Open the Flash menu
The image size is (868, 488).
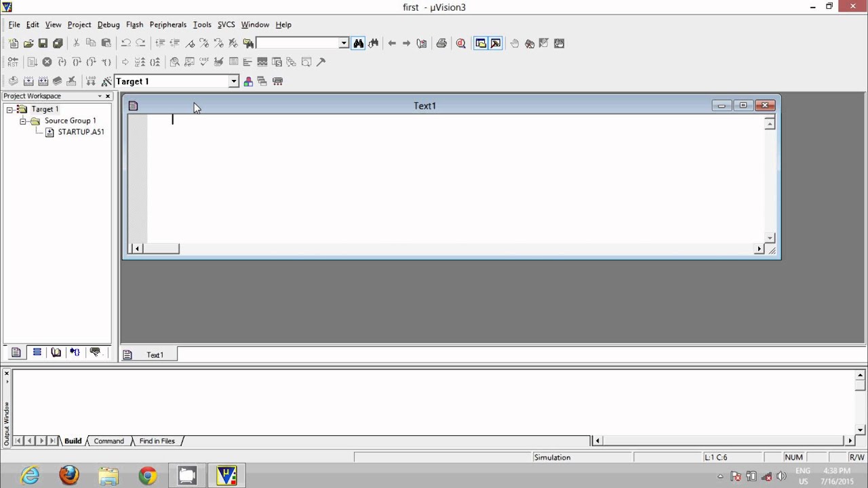pyautogui.click(x=135, y=24)
